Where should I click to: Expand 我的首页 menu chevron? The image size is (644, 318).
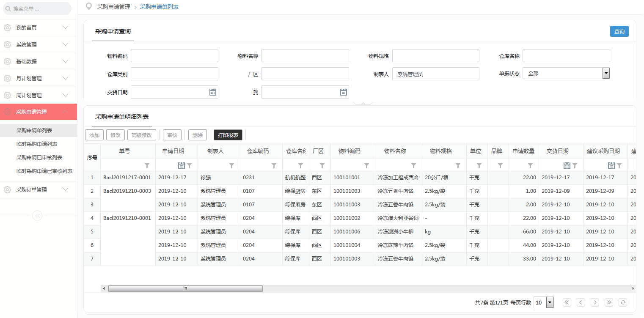pyautogui.click(x=65, y=27)
